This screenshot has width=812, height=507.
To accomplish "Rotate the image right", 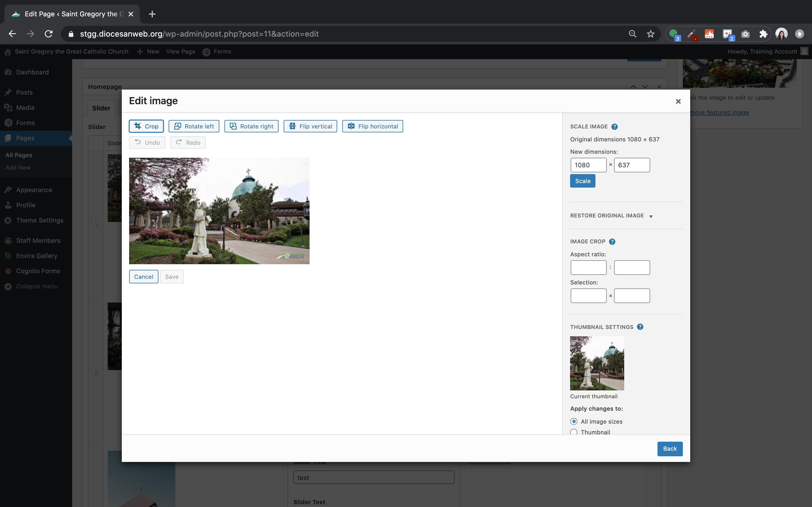I will tap(251, 126).
